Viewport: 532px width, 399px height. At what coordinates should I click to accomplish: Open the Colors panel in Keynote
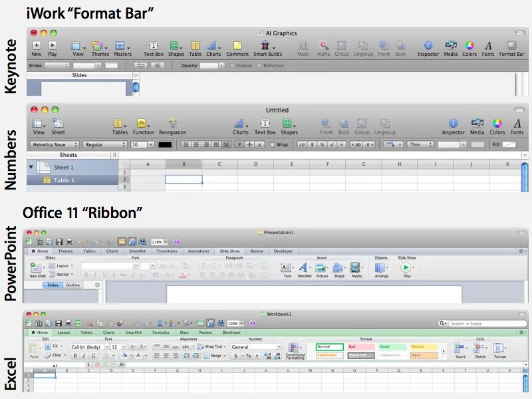point(469,45)
